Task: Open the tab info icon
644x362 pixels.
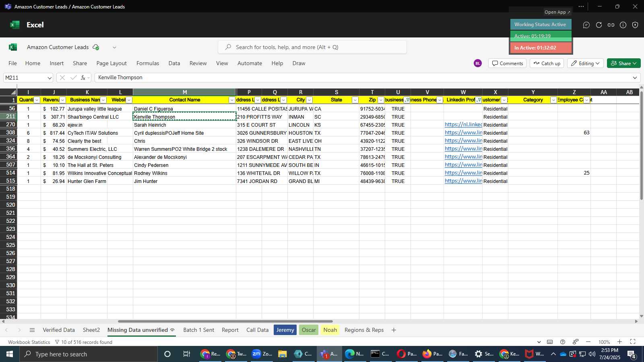Action: (x=623, y=25)
